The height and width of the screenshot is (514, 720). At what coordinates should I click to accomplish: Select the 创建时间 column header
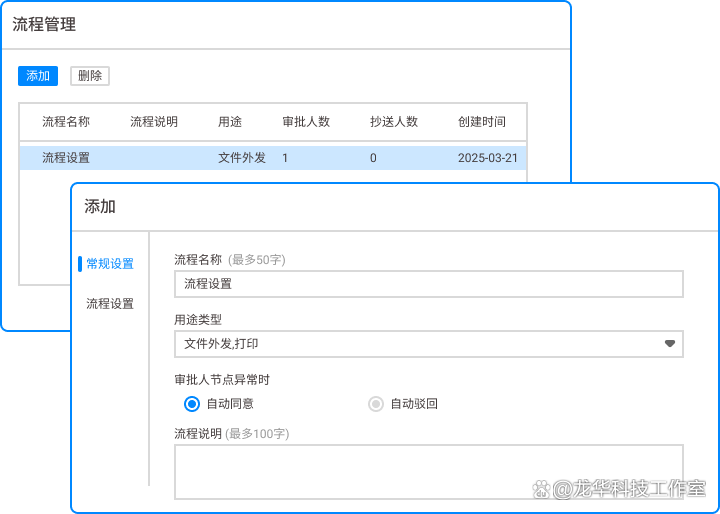[482, 122]
